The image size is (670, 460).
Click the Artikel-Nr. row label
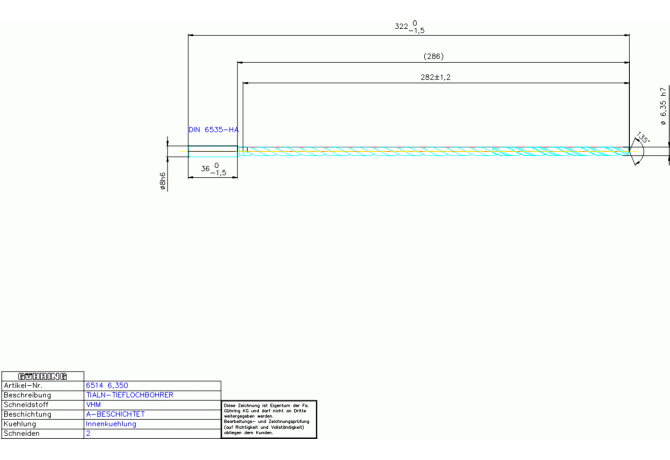point(24,385)
